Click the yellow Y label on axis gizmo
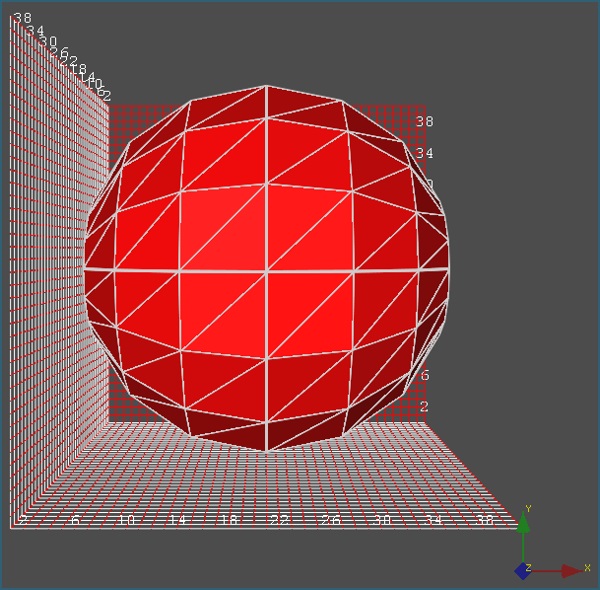600x590 pixels. [x=528, y=509]
